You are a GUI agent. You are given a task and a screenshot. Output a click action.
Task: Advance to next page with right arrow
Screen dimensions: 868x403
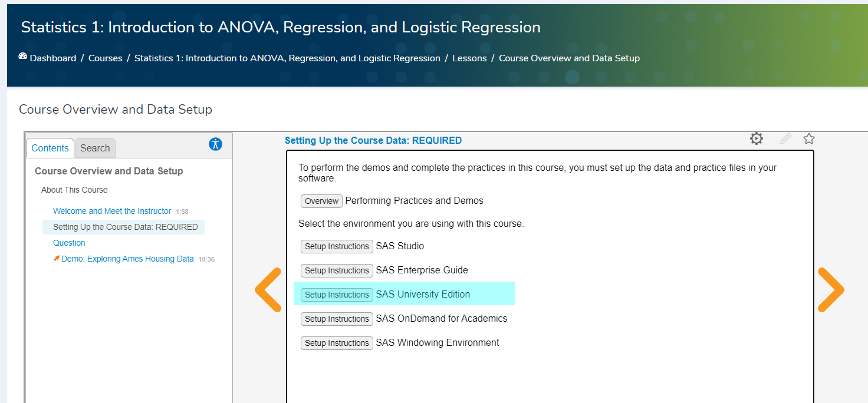coord(831,290)
